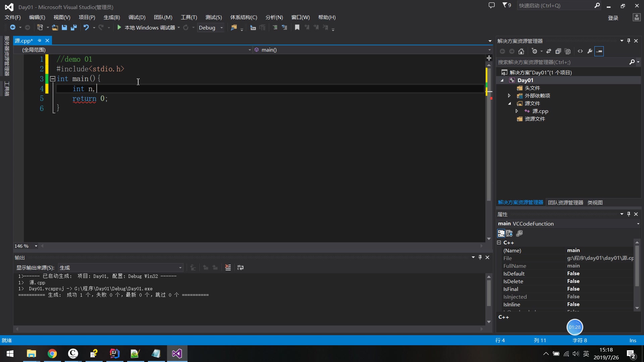Click Solution Explorer Home icon

coord(521,51)
